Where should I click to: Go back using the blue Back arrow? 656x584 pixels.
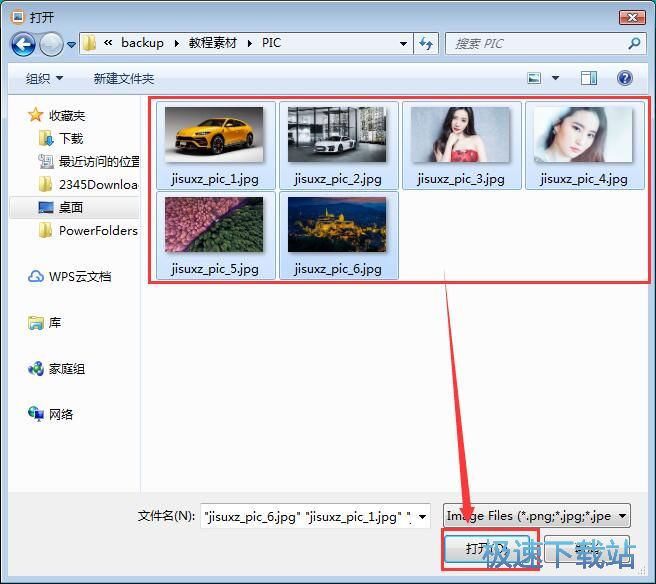click(x=23, y=44)
